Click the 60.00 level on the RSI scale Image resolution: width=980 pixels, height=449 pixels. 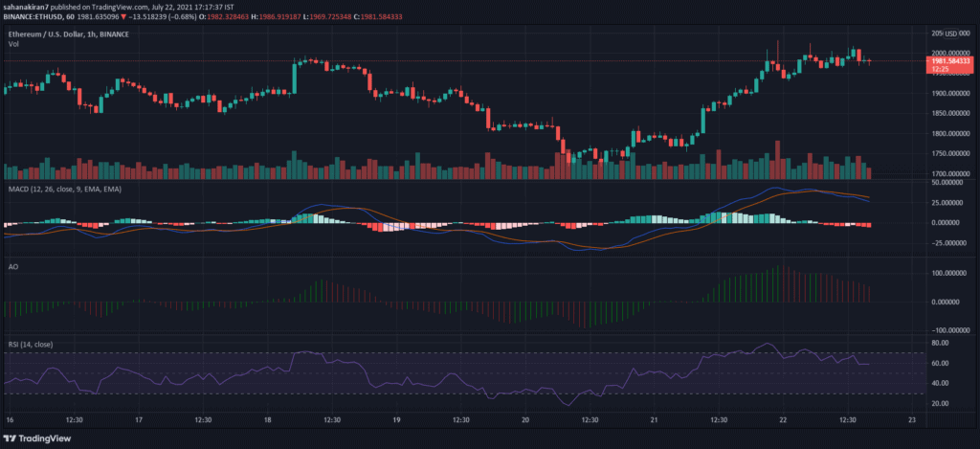point(941,364)
